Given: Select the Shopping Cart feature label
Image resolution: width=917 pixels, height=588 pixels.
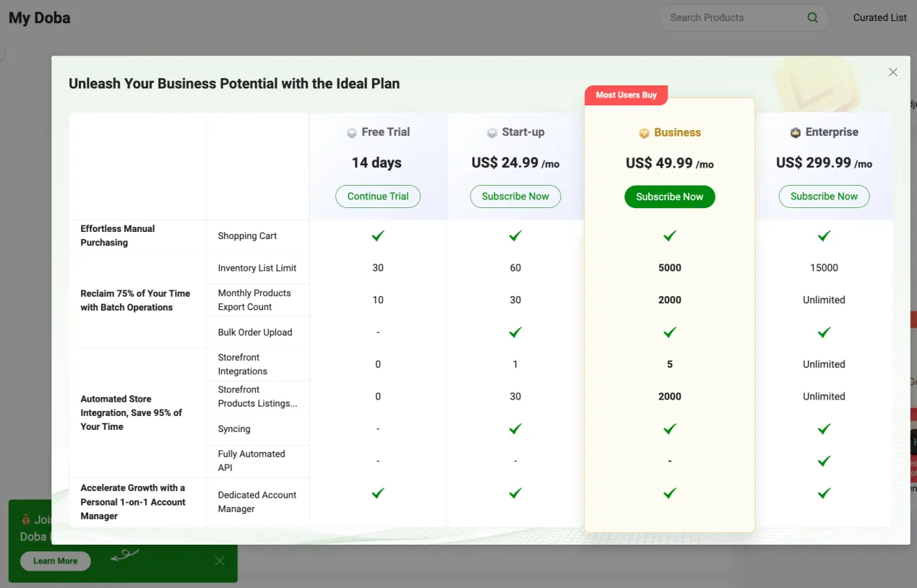Looking at the screenshot, I should [247, 236].
